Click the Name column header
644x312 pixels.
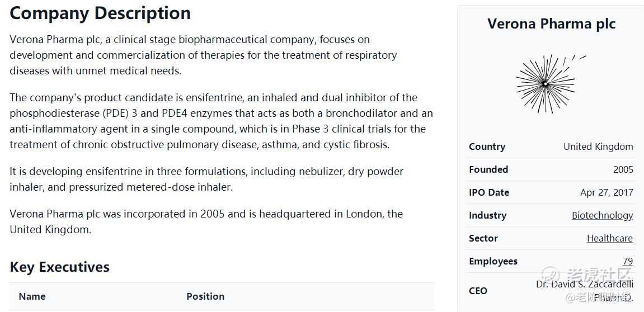32,296
